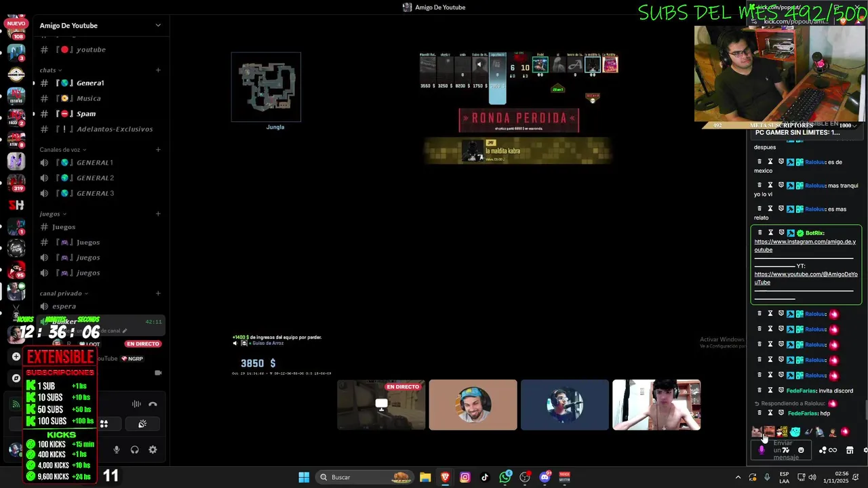Viewport: 868px width, 488px height.
Task: Add a new Discord server
Action: [16, 356]
